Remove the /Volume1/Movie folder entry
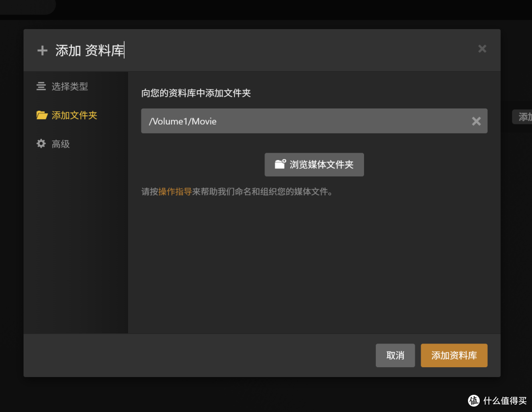The image size is (532, 412). coord(476,121)
